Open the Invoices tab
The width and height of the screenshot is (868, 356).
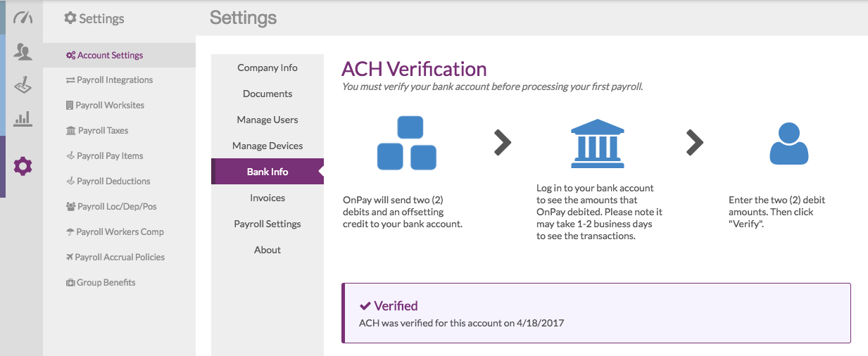click(268, 198)
